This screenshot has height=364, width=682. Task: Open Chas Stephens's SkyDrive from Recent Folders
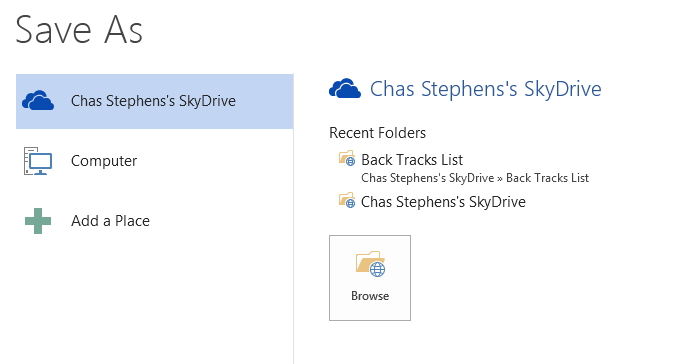(443, 202)
